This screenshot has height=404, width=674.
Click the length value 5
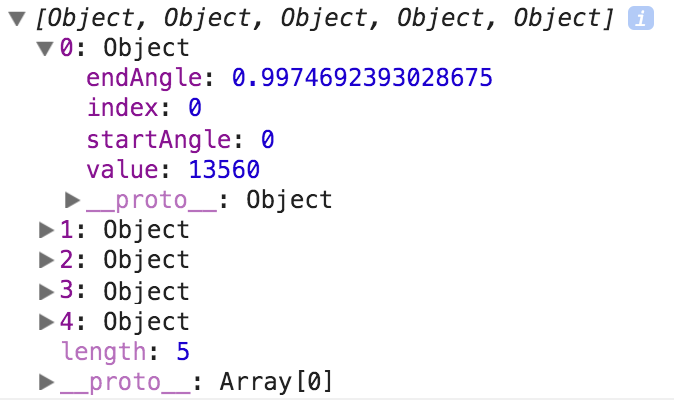click(x=182, y=351)
